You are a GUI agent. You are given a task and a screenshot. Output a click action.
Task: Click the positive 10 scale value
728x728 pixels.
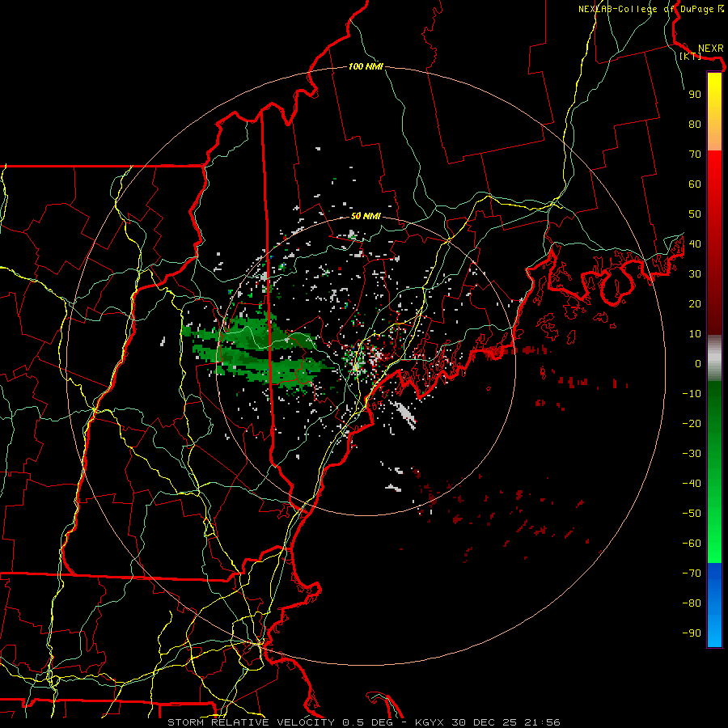click(x=695, y=334)
